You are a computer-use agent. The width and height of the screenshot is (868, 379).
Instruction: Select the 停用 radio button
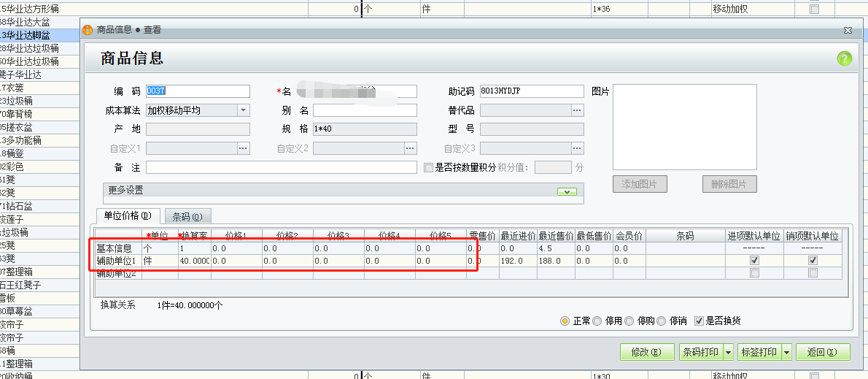[x=597, y=321]
